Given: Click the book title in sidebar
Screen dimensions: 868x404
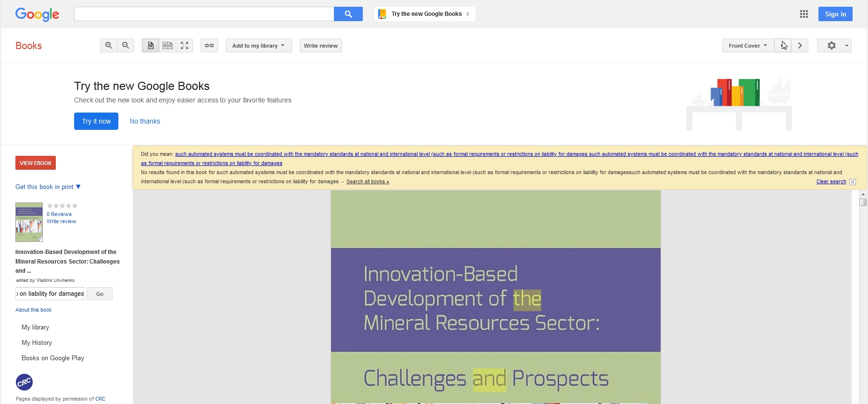Looking at the screenshot, I should (x=67, y=261).
